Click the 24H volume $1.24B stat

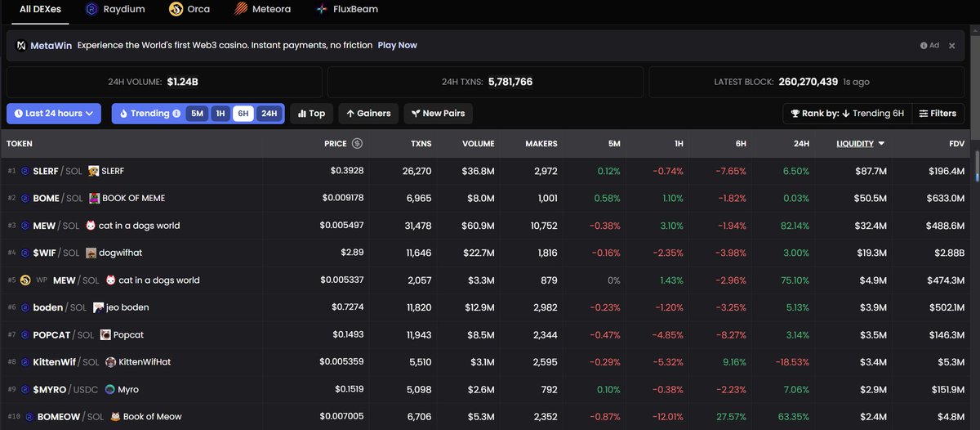(164, 83)
